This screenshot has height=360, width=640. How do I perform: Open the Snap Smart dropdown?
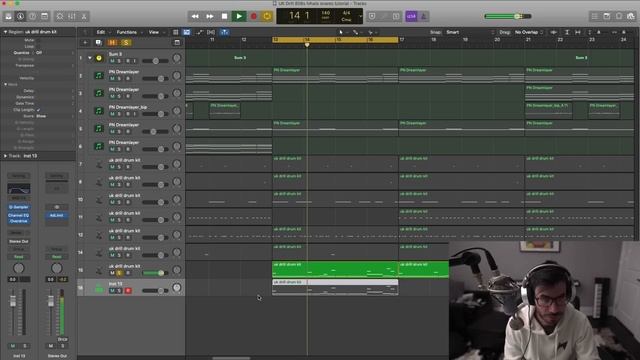[469, 32]
